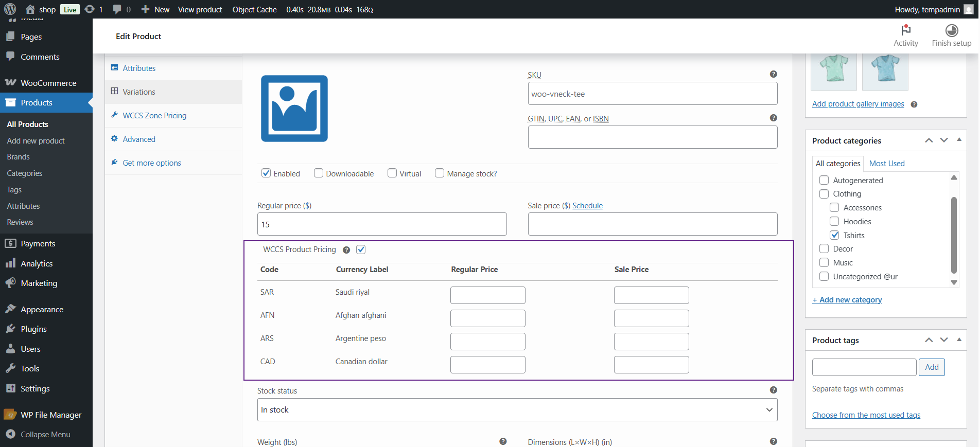
Task: Check the Hoodies category
Action: pos(834,221)
